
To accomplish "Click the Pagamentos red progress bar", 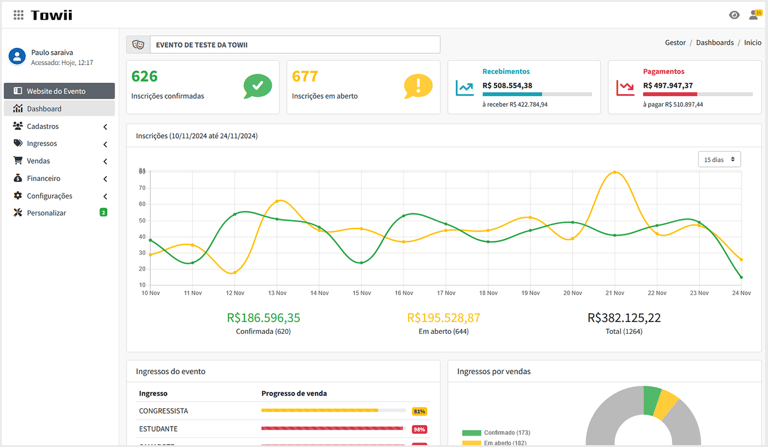I will click(x=670, y=94).
